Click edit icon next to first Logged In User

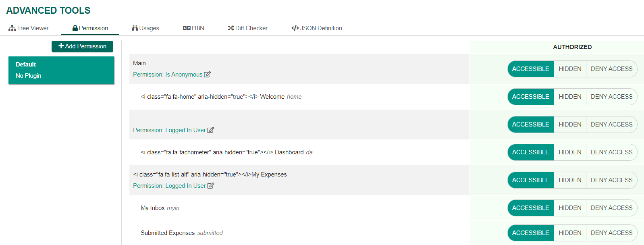point(211,130)
